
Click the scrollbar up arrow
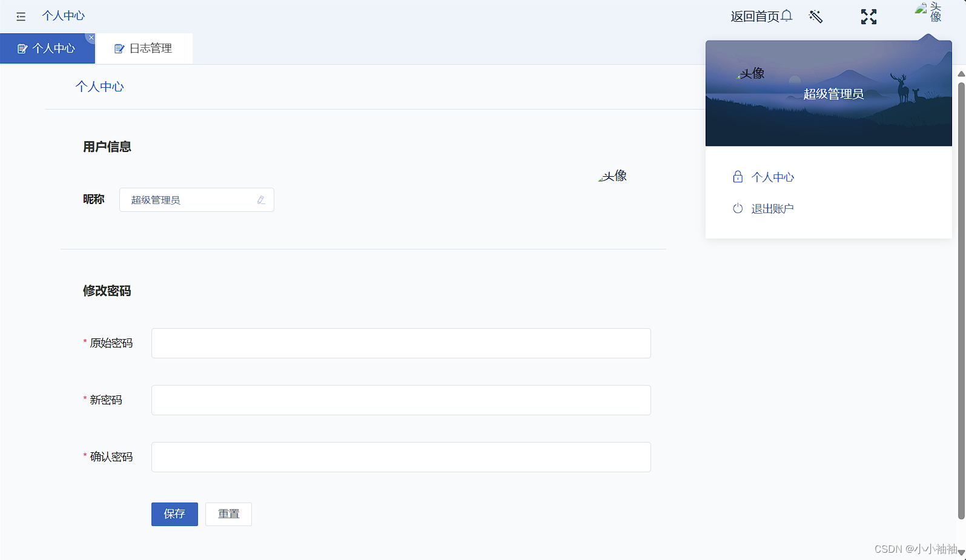tap(961, 74)
